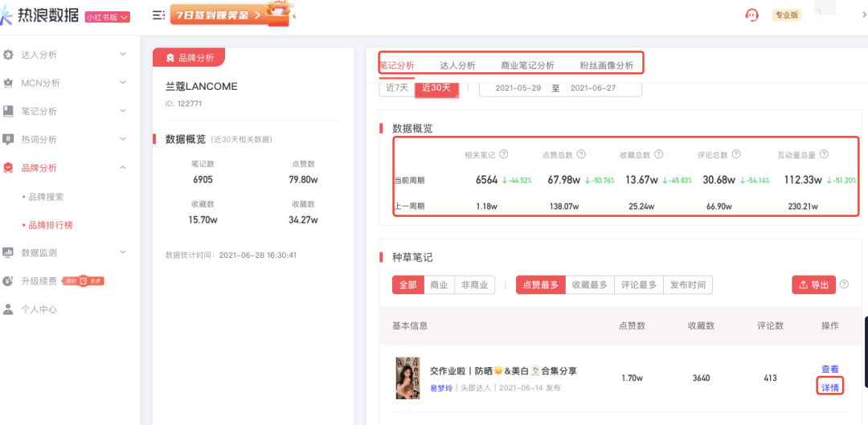Open the customer service headset icon

click(x=751, y=15)
